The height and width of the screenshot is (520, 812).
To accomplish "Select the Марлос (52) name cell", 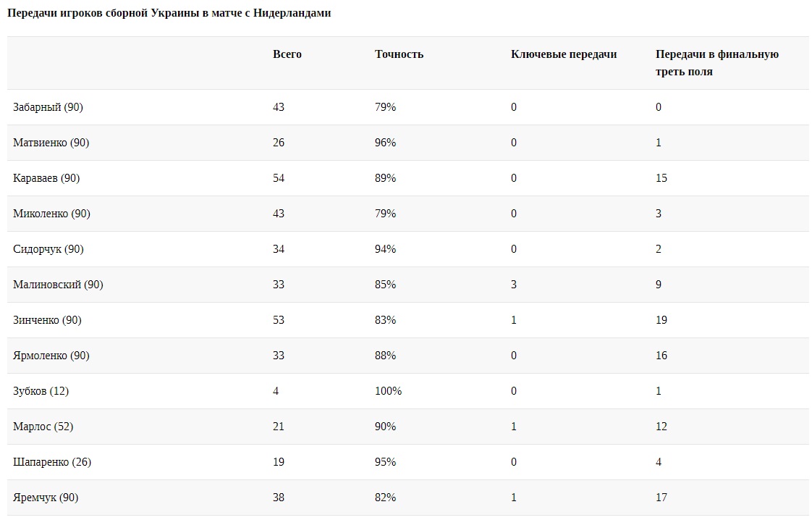I will tap(43, 427).
